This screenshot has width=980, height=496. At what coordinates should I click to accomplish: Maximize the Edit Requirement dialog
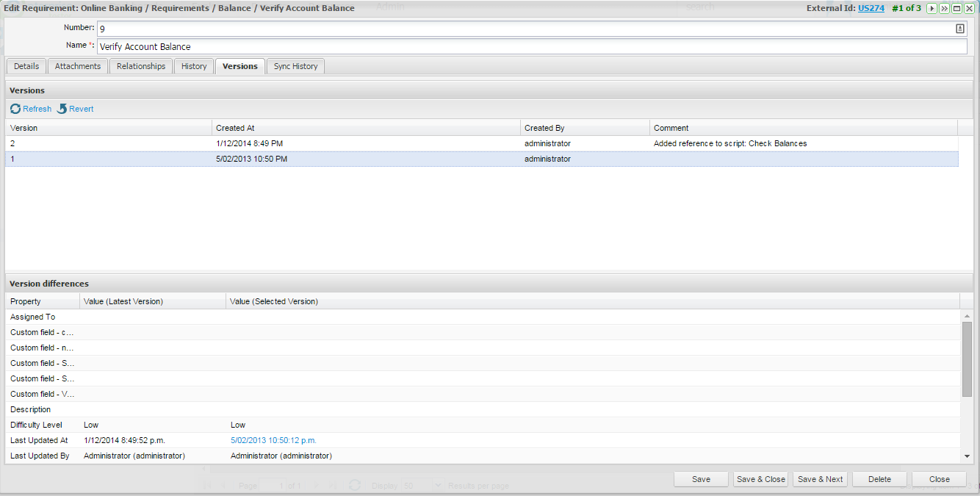pyautogui.click(x=956, y=8)
